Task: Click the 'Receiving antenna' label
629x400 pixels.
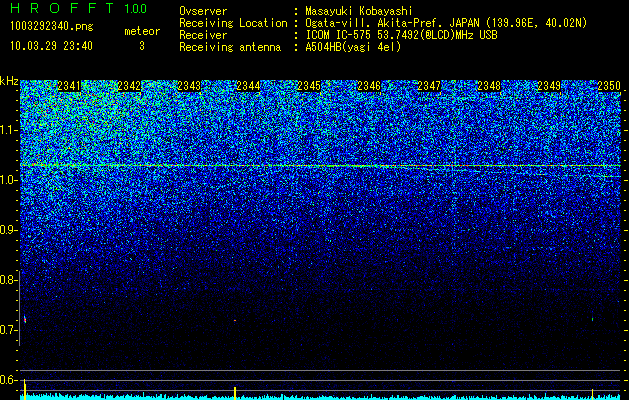Action: 230,47
